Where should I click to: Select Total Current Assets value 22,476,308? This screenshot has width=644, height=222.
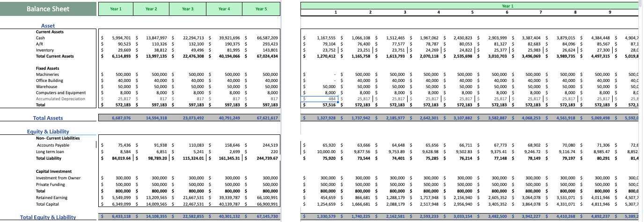pos(195,56)
